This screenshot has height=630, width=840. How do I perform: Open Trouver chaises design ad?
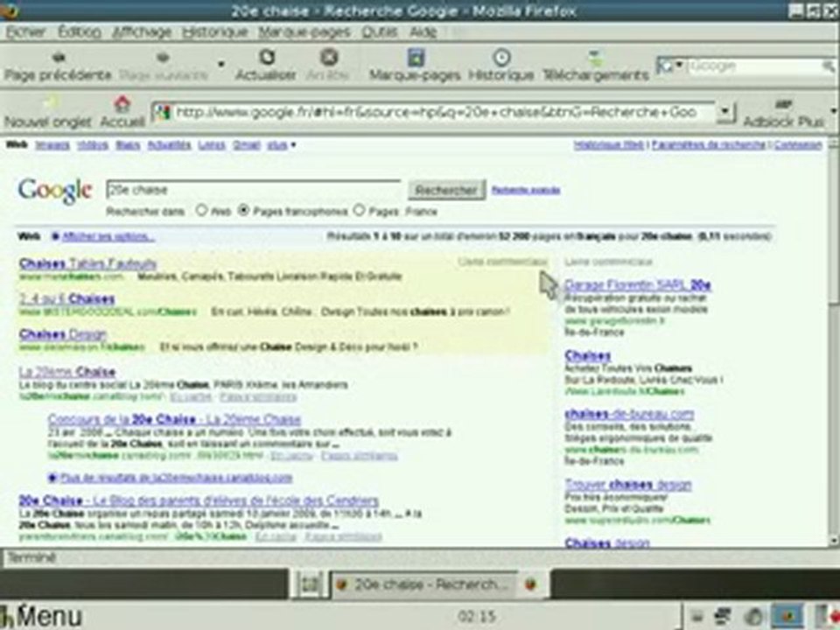point(628,485)
